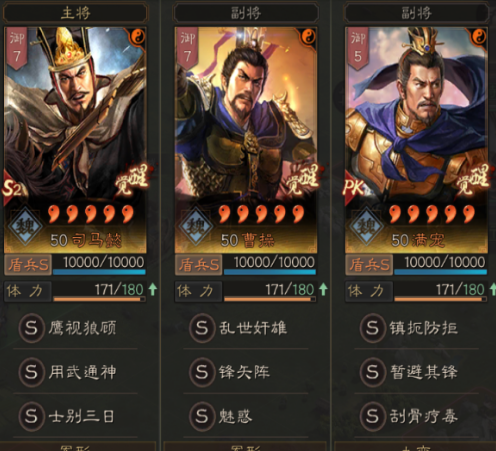Click the 觉醒 awakening mark on 曹操
This screenshot has height=451, width=496.
click(x=302, y=180)
